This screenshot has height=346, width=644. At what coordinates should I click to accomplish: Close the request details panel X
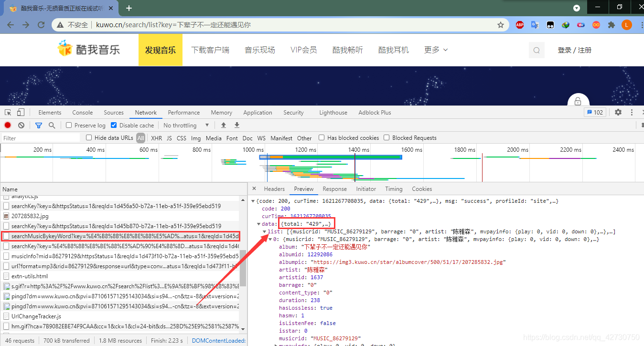click(x=254, y=189)
